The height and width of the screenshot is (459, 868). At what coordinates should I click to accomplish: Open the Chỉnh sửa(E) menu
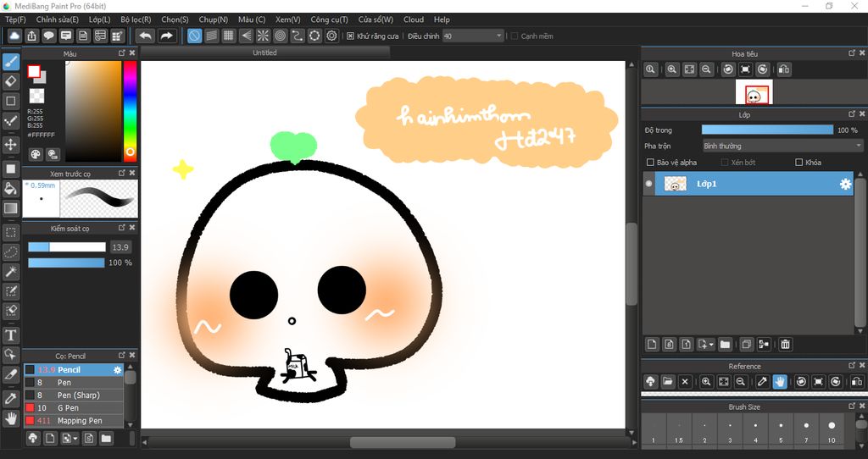click(57, 19)
